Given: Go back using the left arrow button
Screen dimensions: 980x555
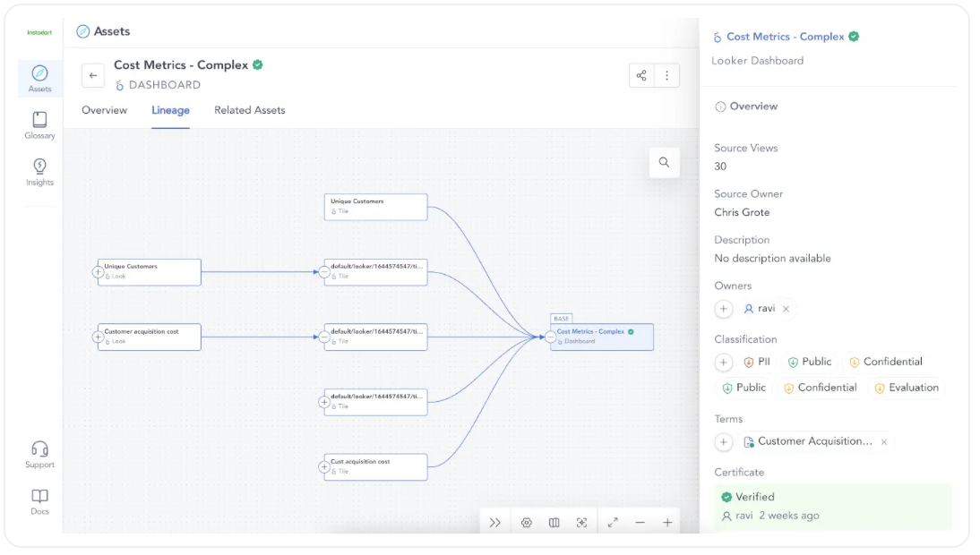Looking at the screenshot, I should click(x=93, y=76).
